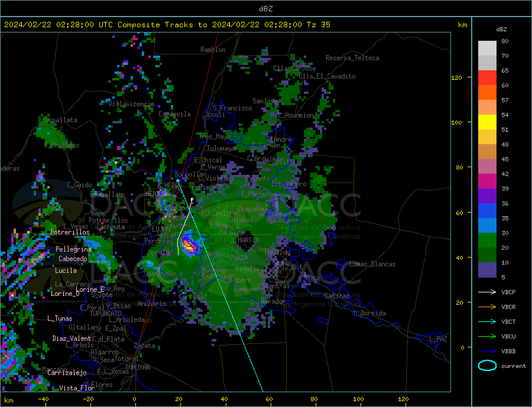
Task: Select the light gray swatch between 80 and 70
Action: coord(487,48)
